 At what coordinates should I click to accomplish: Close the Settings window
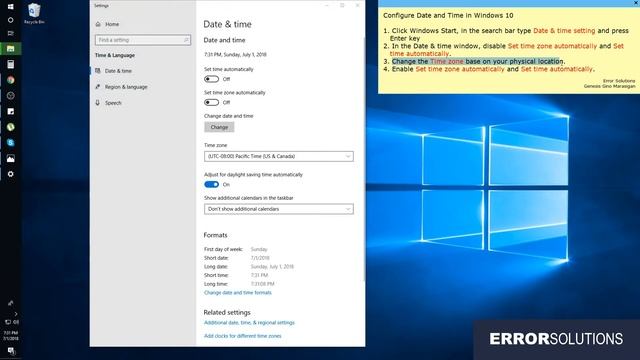(x=358, y=5)
